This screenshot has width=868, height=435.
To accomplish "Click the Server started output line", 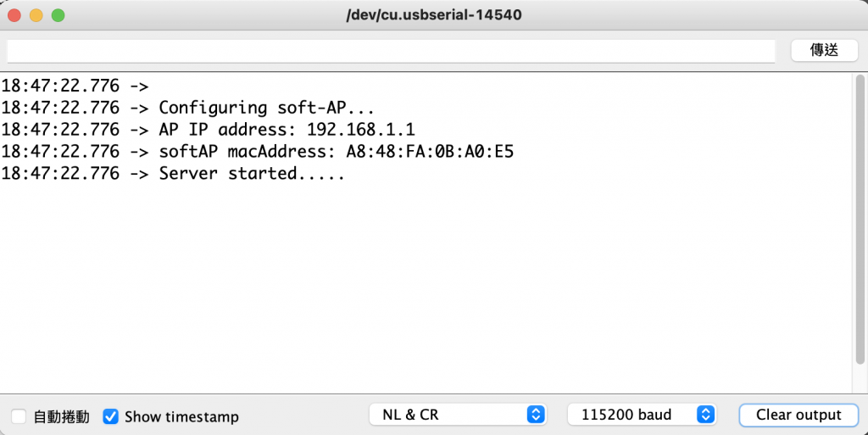I will click(173, 173).
